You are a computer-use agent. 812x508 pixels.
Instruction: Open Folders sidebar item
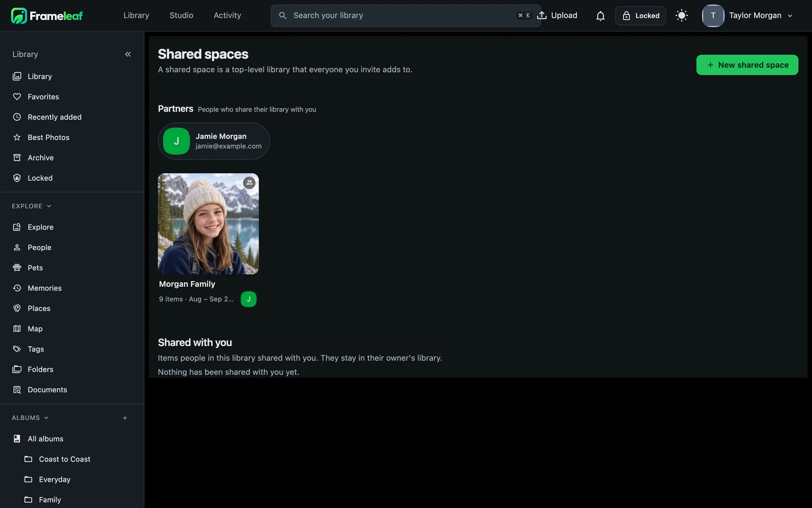pyautogui.click(x=72, y=369)
